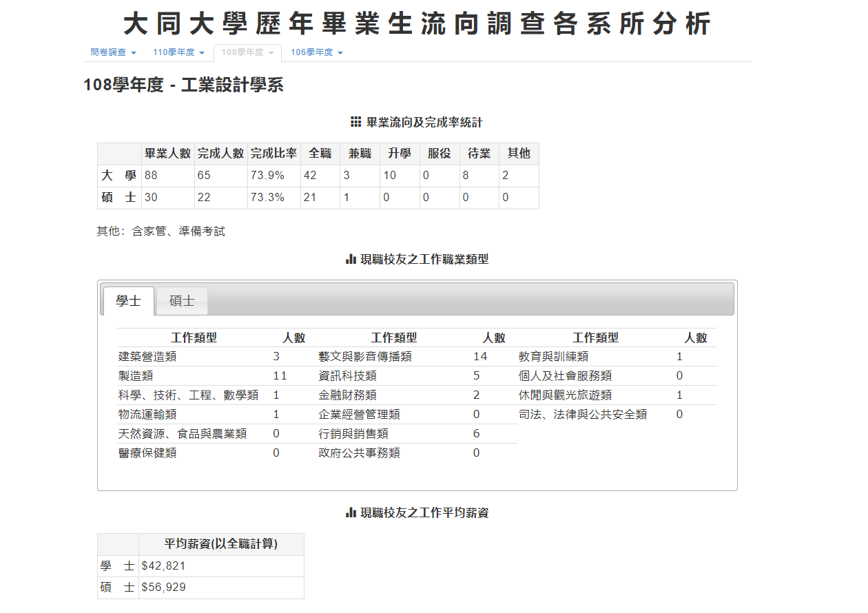This screenshot has height=613, width=868.
Task: Click the 科學、技術、工程、數學類 row
Action: point(217,395)
